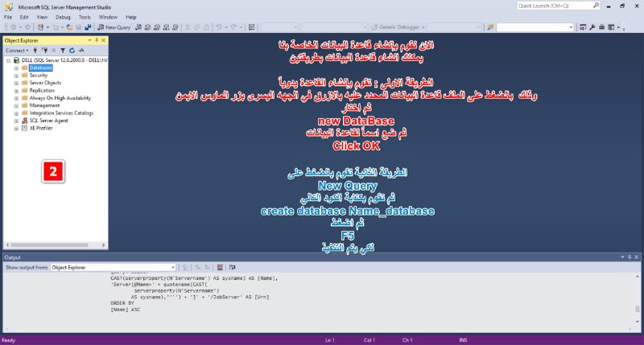Open the Tools menu
Image resolution: width=644 pixels, height=345 pixels.
click(85, 17)
